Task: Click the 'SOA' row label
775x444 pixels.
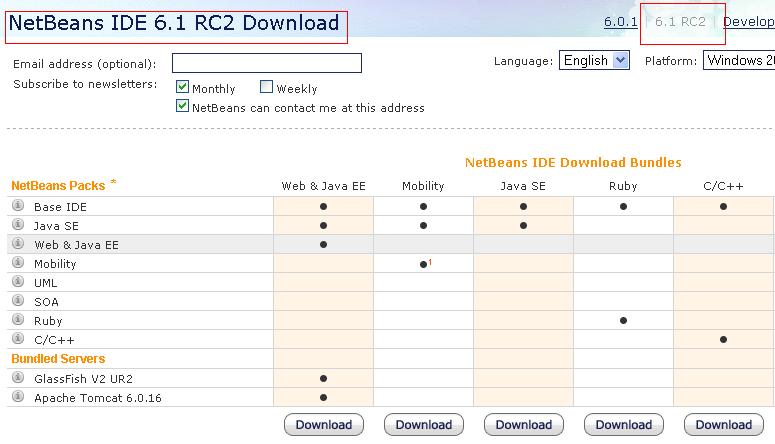Action: coord(46,302)
